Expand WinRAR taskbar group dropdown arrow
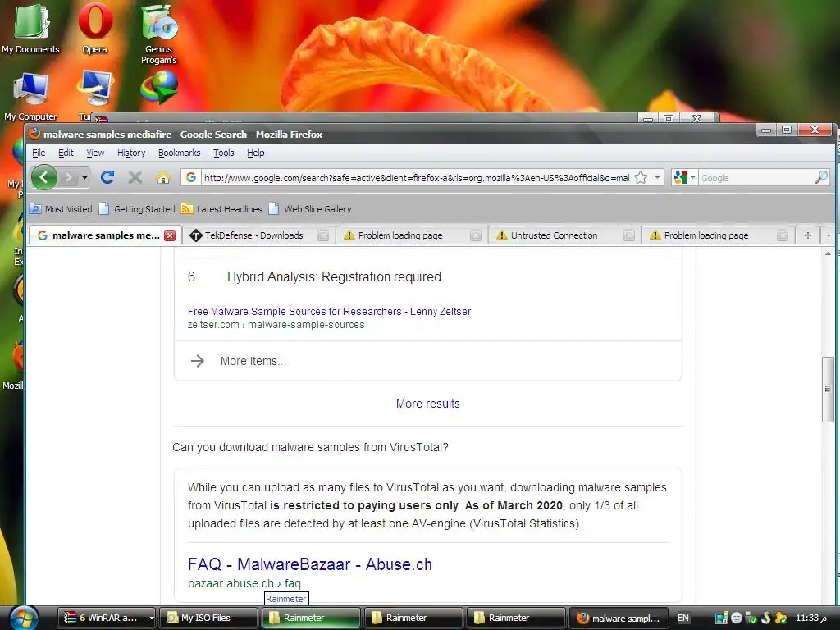 click(152, 618)
